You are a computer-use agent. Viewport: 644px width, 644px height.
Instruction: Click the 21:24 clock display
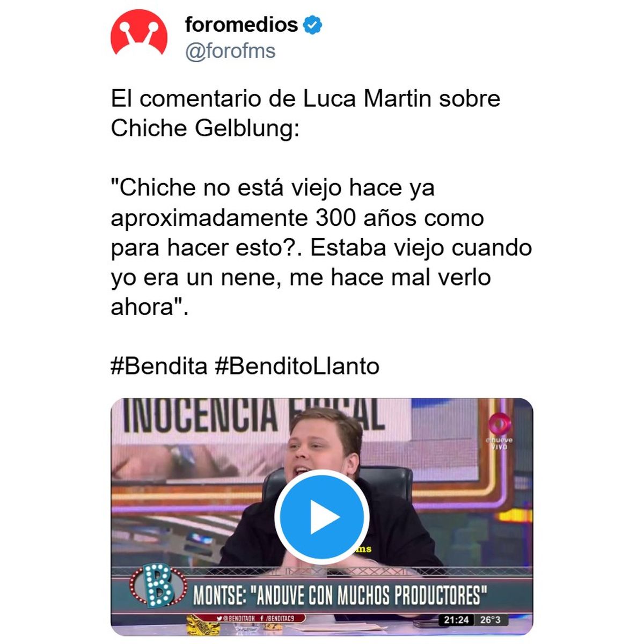point(457,620)
